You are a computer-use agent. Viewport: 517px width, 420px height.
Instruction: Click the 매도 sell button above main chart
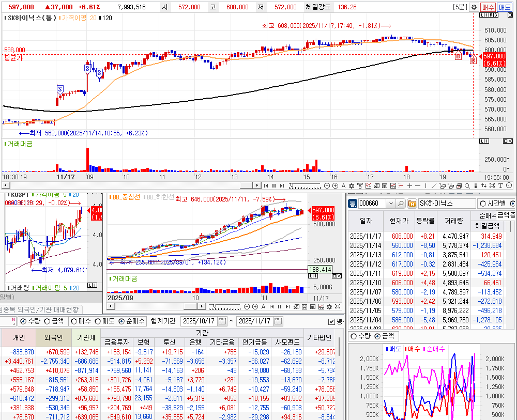click(x=504, y=7)
